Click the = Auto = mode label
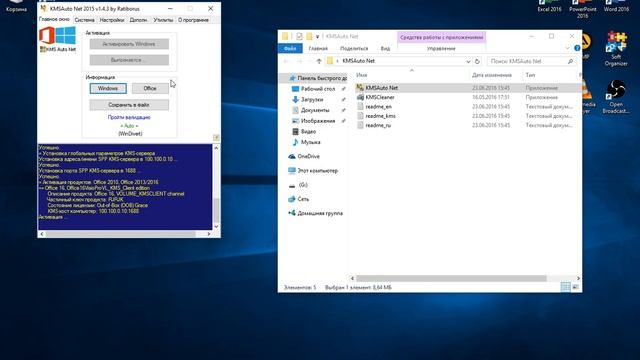Viewport: 640px width, 360px height. (x=129, y=126)
